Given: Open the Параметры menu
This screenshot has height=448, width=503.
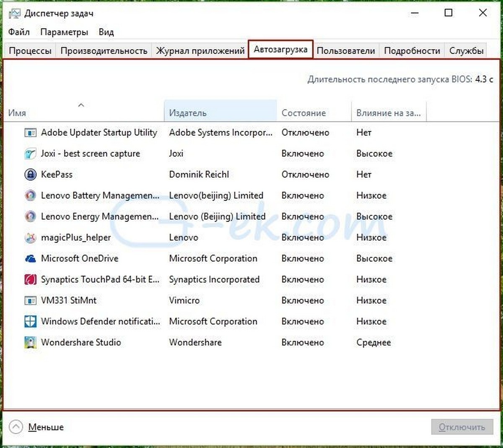Looking at the screenshot, I should 64,32.
